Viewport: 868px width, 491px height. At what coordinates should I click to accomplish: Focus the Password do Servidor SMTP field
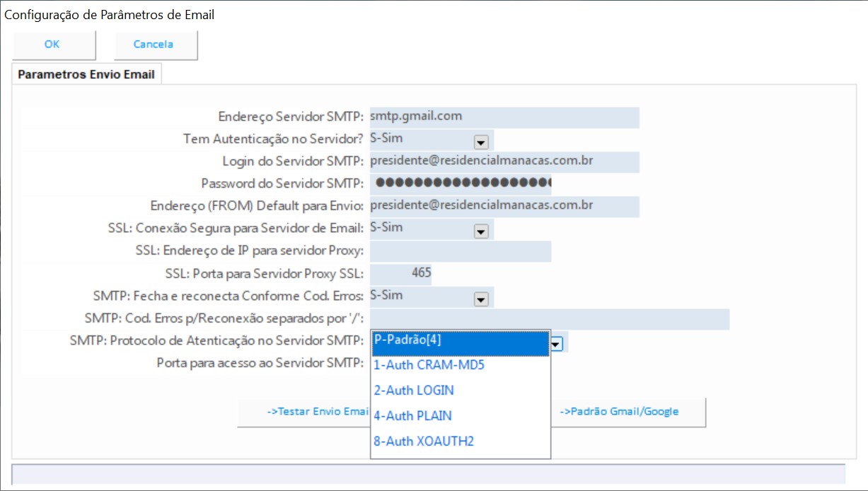pyautogui.click(x=460, y=183)
